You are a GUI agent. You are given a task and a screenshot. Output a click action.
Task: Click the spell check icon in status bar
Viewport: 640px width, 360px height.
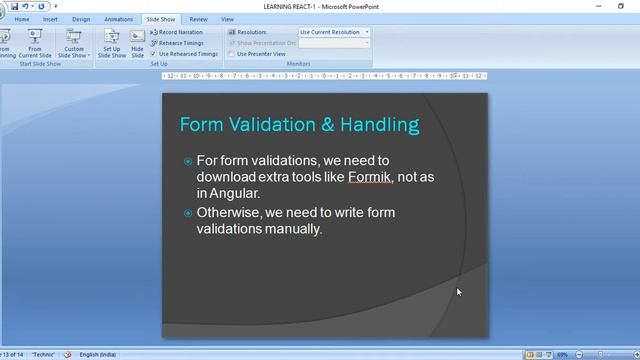68,355
